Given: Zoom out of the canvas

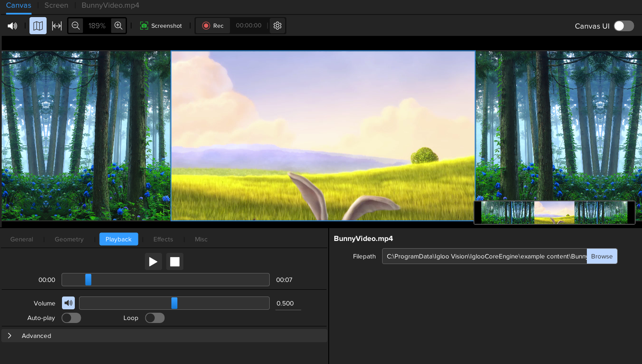Looking at the screenshot, I should pyautogui.click(x=76, y=26).
